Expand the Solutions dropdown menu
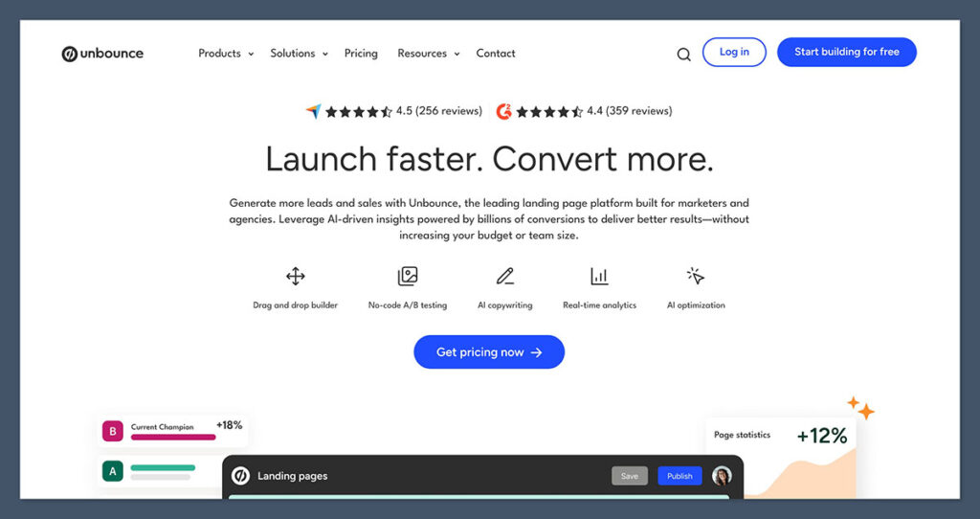The width and height of the screenshot is (980, 519). [299, 54]
